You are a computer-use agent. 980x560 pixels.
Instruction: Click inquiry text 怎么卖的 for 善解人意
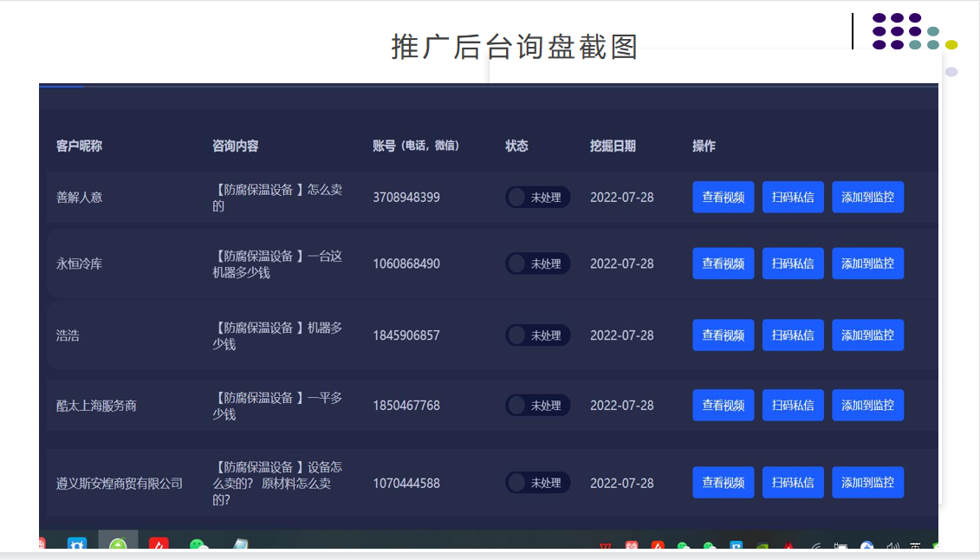coord(277,198)
